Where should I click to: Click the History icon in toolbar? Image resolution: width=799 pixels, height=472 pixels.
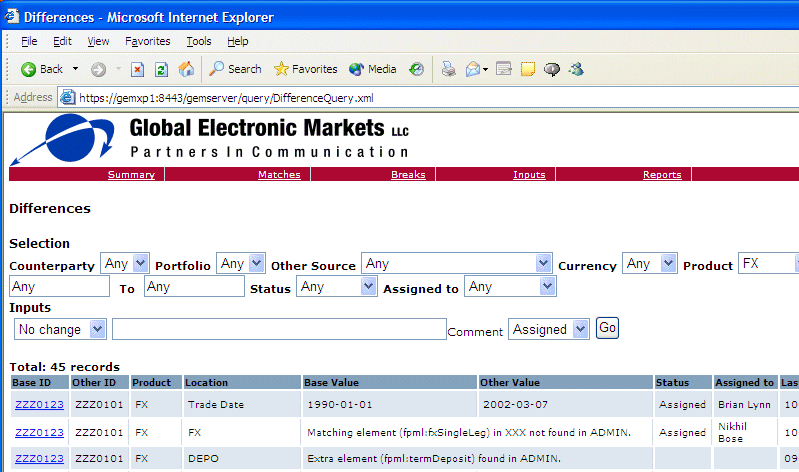[416, 69]
